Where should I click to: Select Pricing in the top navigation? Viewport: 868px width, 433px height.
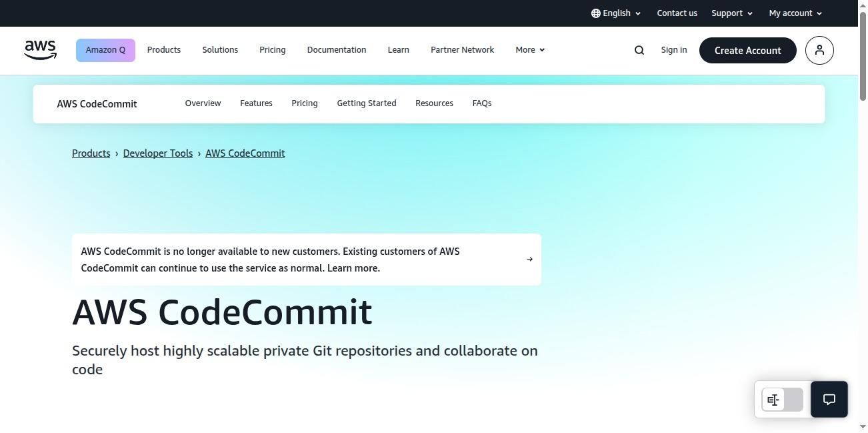point(273,50)
